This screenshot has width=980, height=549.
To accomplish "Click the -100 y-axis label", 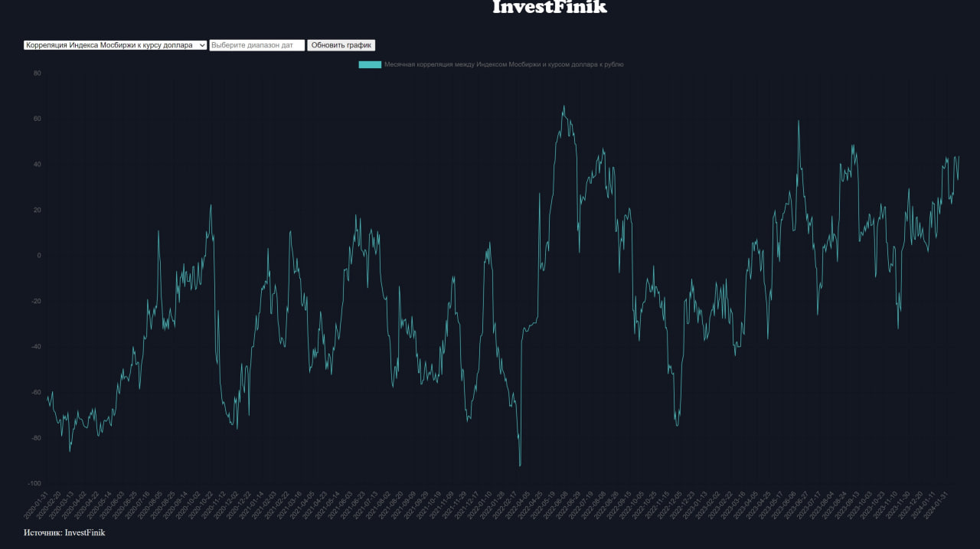I will [x=34, y=483].
